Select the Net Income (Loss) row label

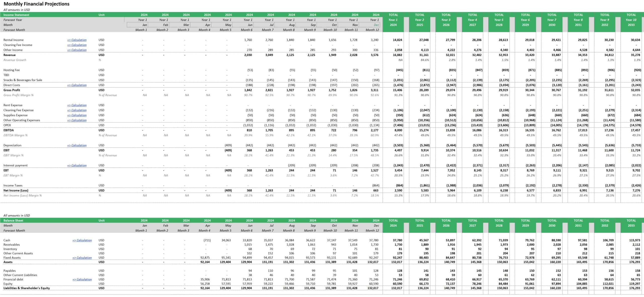pos(16,190)
